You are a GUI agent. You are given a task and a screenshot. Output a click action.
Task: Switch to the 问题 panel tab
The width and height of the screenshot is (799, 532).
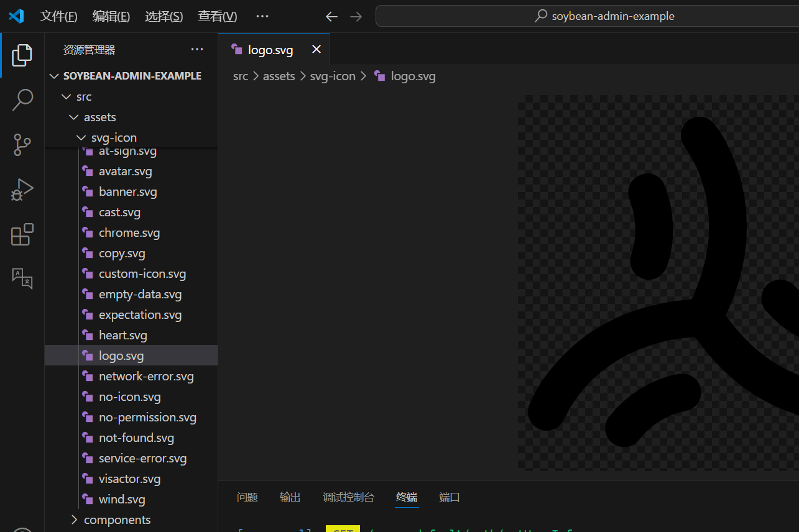[247, 497]
